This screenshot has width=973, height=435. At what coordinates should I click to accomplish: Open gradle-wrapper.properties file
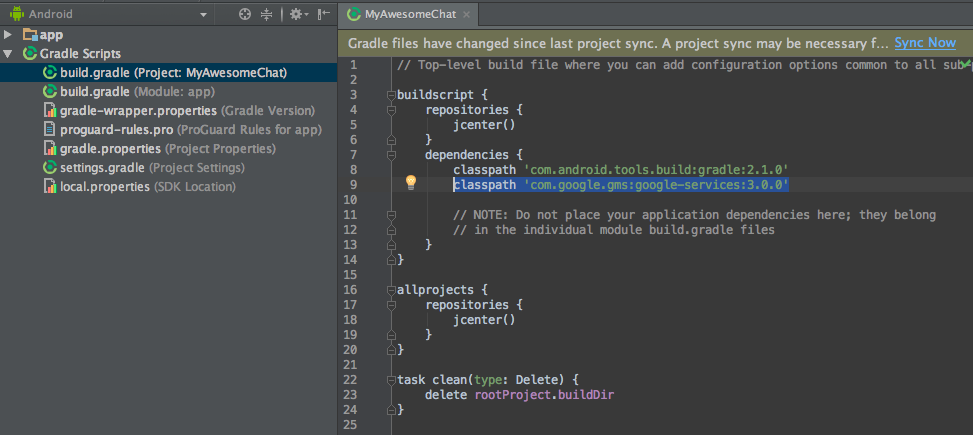pyautogui.click(x=187, y=110)
